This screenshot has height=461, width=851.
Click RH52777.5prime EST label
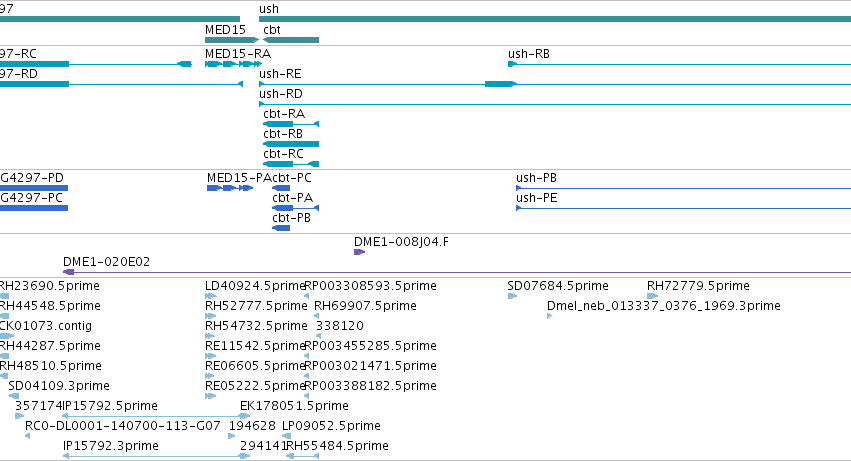[256, 306]
